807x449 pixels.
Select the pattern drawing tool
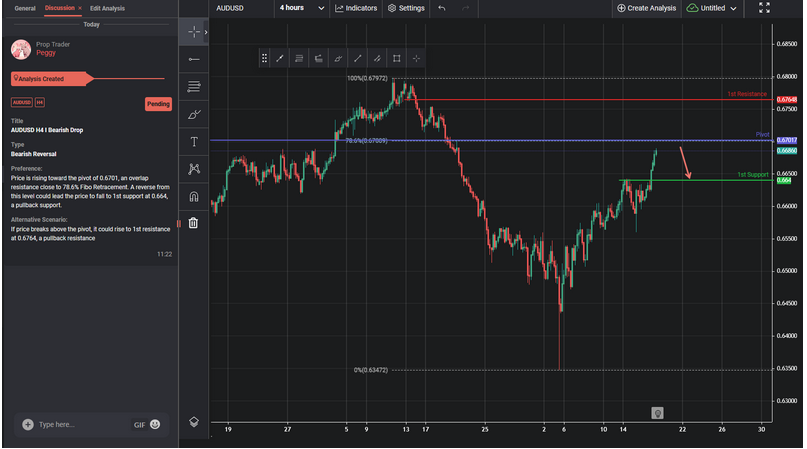point(194,169)
